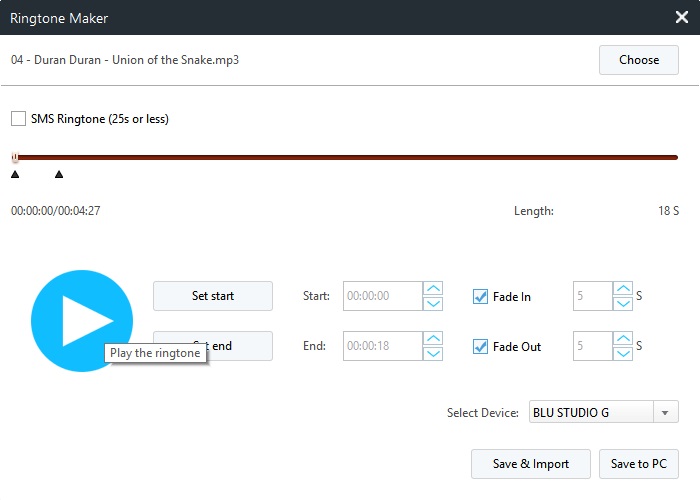Close the Ringtone Maker window

[681, 17]
